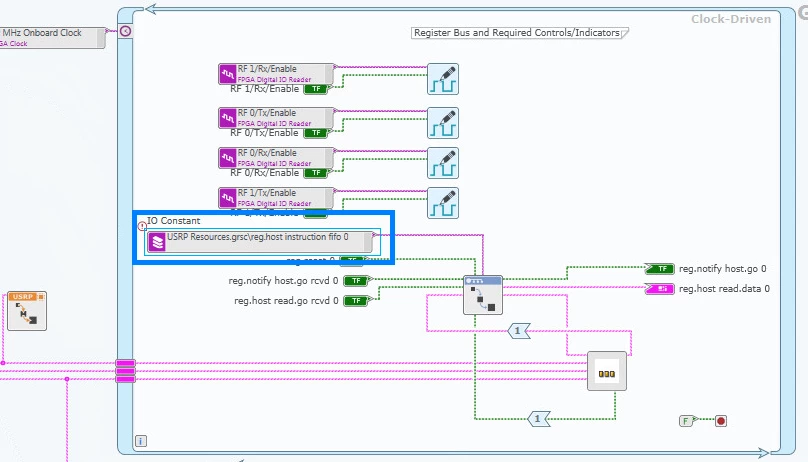Click the reg.notify host.go 0 boolean indicator
Screen dimensions: 808x462
660,269
